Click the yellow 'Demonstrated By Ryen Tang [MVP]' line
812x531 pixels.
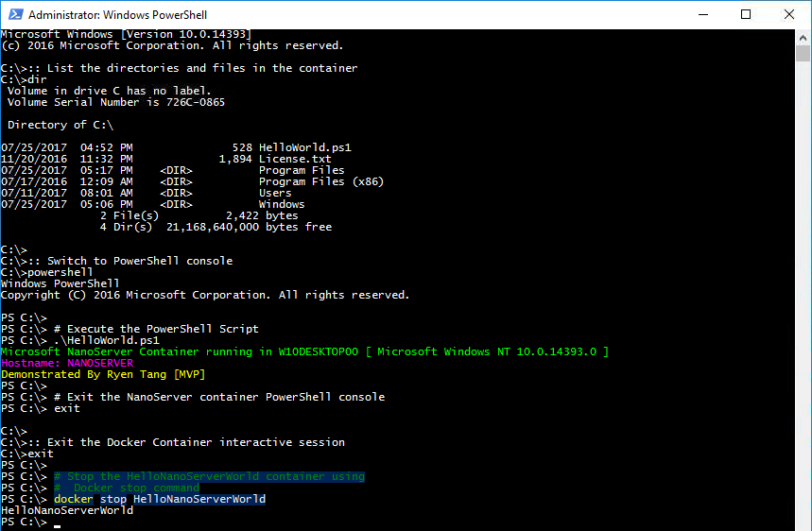pyautogui.click(x=103, y=375)
